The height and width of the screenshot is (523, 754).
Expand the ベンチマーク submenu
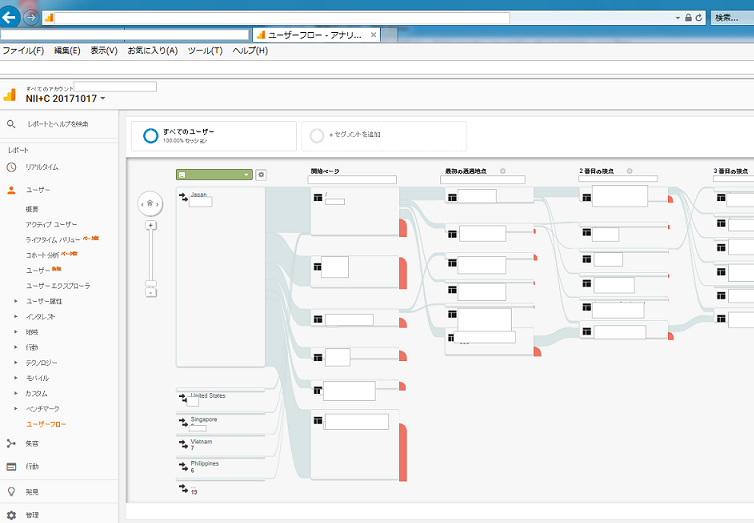(16, 409)
